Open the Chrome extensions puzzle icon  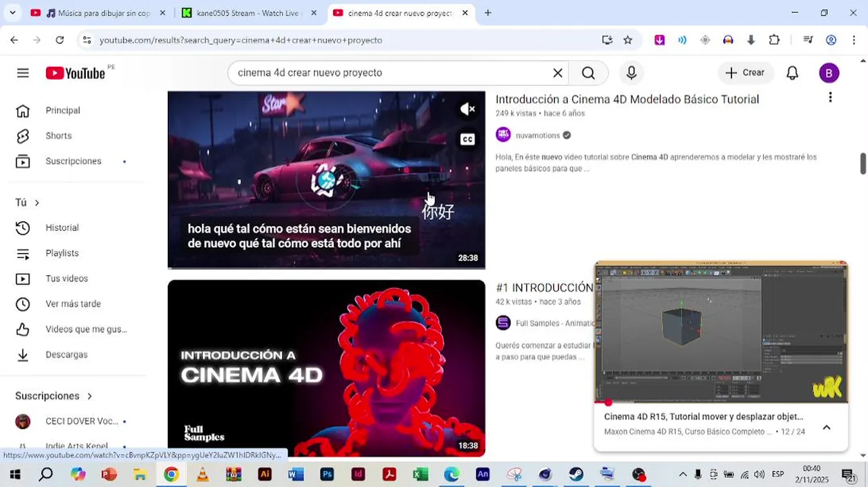point(775,40)
